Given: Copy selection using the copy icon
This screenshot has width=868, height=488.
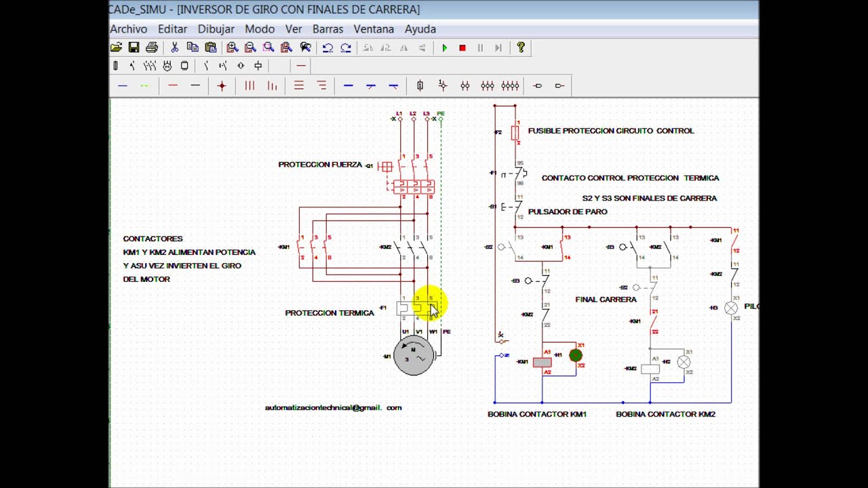Looking at the screenshot, I should (193, 47).
